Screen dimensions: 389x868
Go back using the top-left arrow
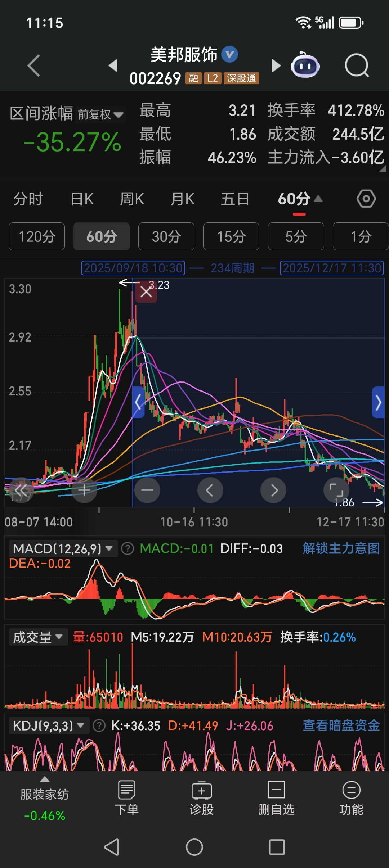[x=33, y=66]
